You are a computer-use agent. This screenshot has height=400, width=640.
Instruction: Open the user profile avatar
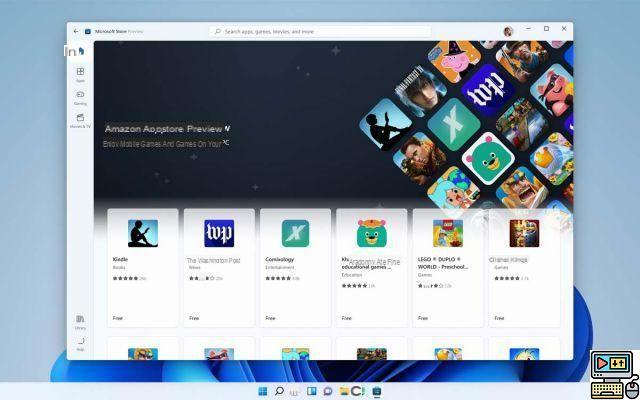click(508, 31)
